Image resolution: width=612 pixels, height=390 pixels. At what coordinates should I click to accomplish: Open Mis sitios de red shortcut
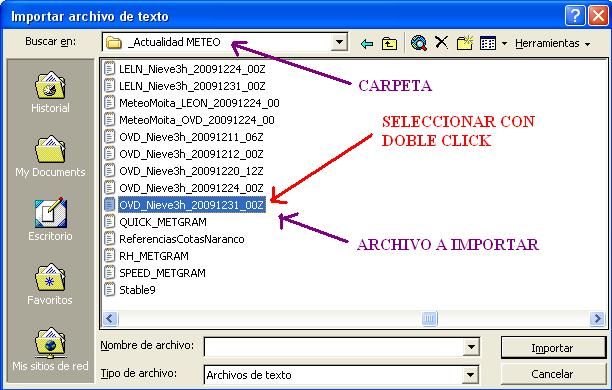50,349
